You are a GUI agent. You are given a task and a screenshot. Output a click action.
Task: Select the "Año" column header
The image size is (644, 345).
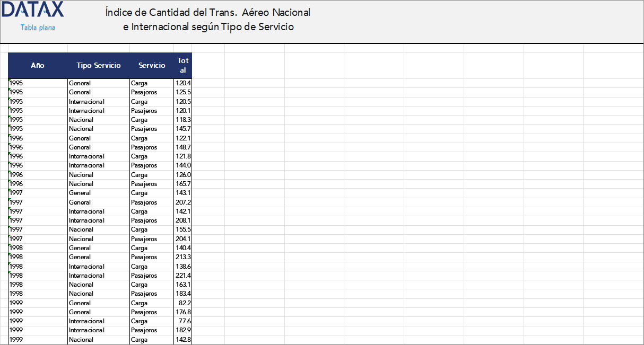pyautogui.click(x=38, y=66)
